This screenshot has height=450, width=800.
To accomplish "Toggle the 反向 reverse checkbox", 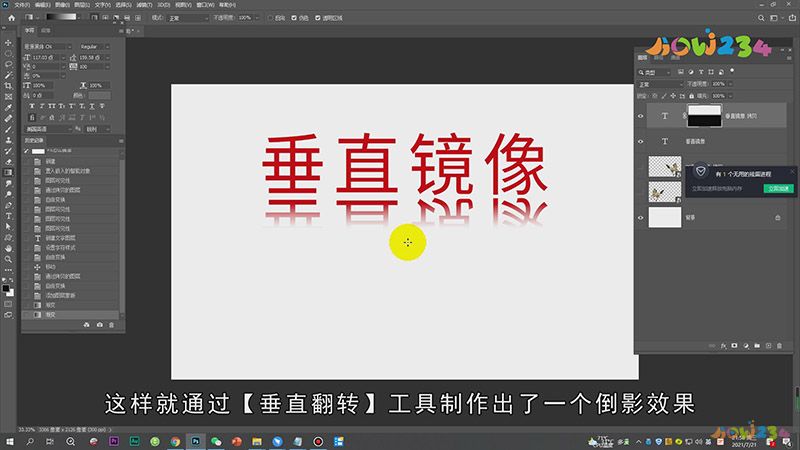I will pyautogui.click(x=270, y=18).
